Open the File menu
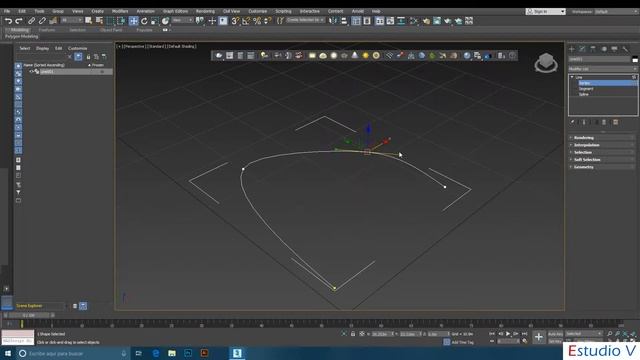 point(7,11)
